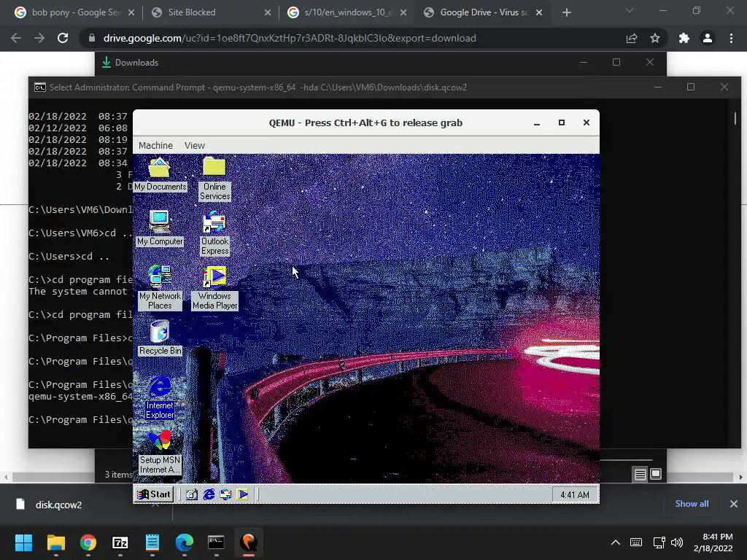
Task: Open volume tray icon
Action: 676,542
